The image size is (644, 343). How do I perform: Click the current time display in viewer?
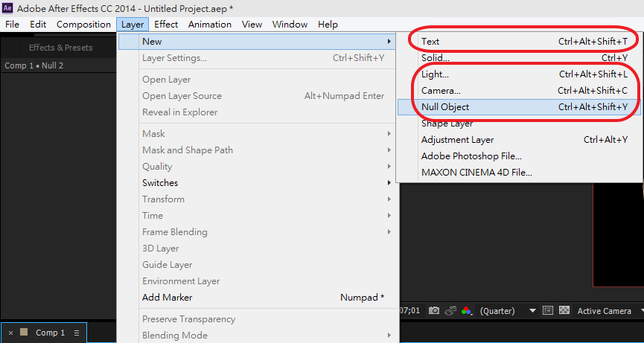coord(410,310)
